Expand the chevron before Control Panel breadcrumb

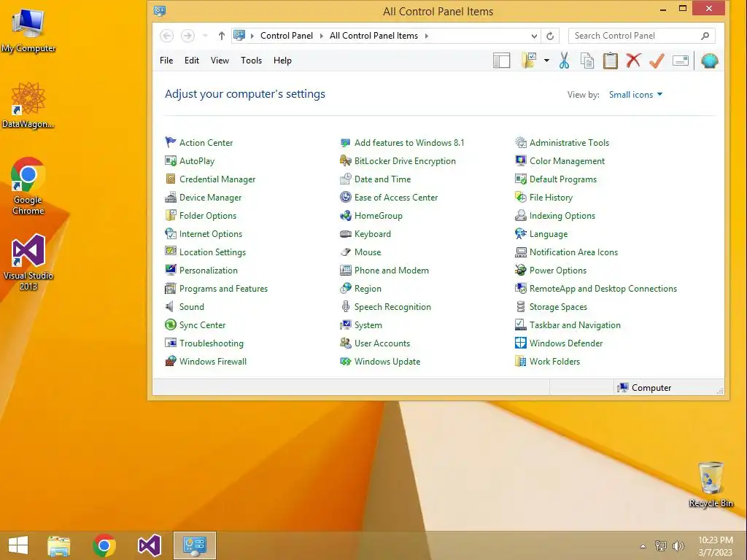click(252, 36)
